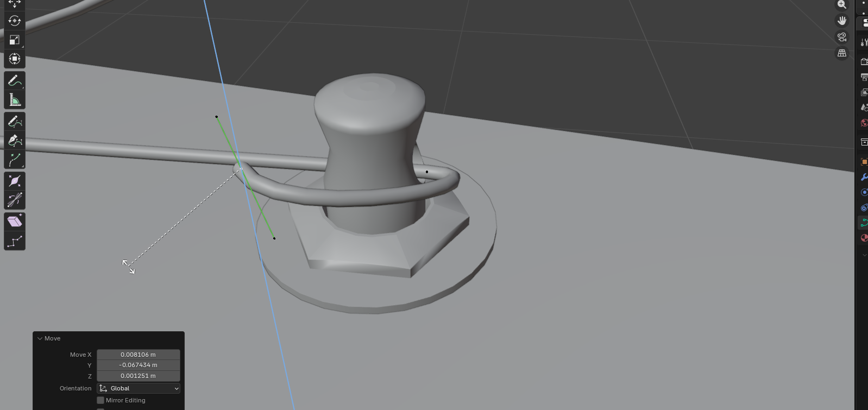The width and height of the screenshot is (868, 410).
Task: Select the Curve Pen tool
Action: [15, 141]
